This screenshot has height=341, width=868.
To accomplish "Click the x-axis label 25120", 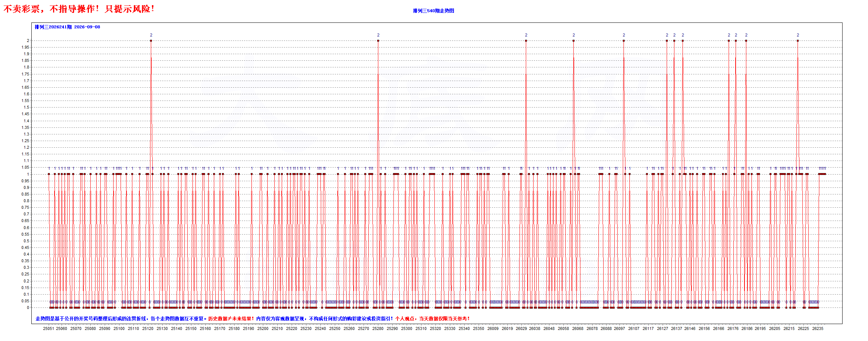I will [x=148, y=328].
